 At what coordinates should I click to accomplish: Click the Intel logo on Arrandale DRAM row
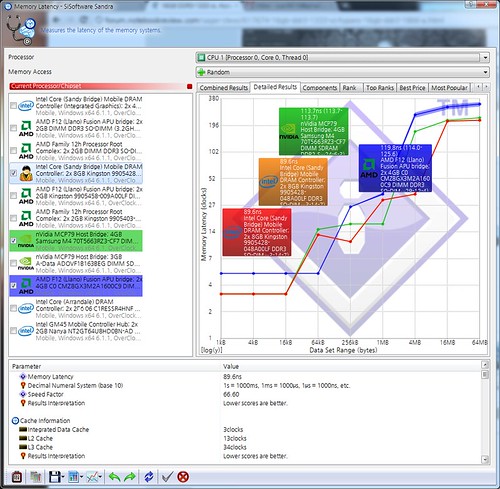point(26,308)
